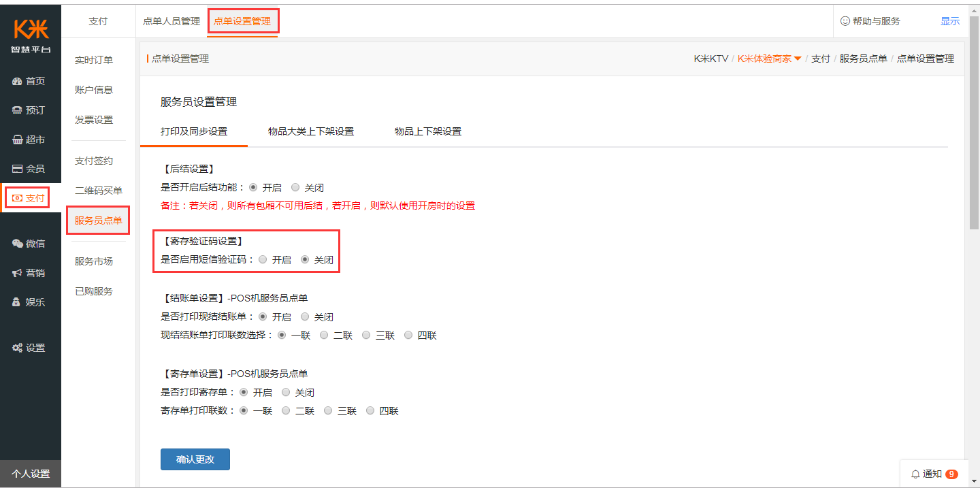Click 显示 link at top right
This screenshot has height=490, width=980.
click(950, 21)
